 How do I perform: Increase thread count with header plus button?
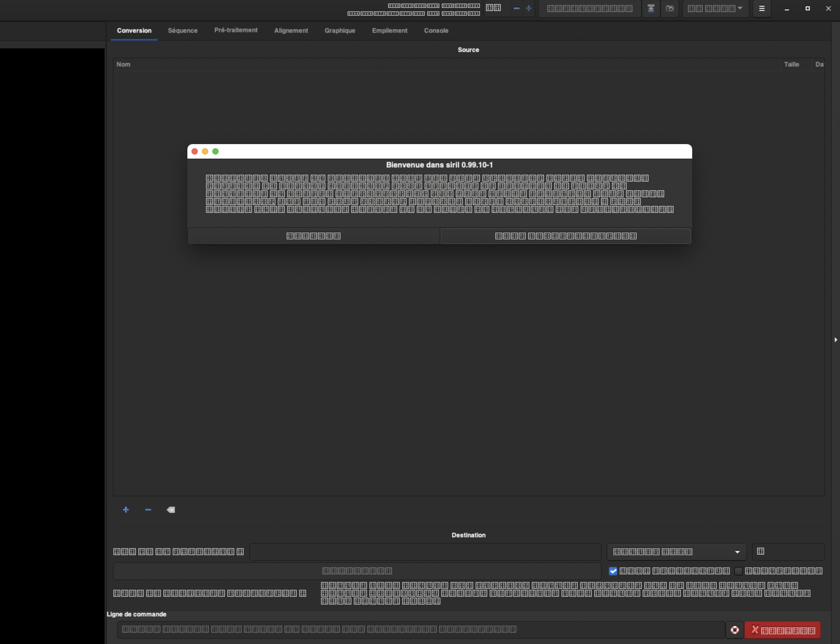click(x=529, y=8)
